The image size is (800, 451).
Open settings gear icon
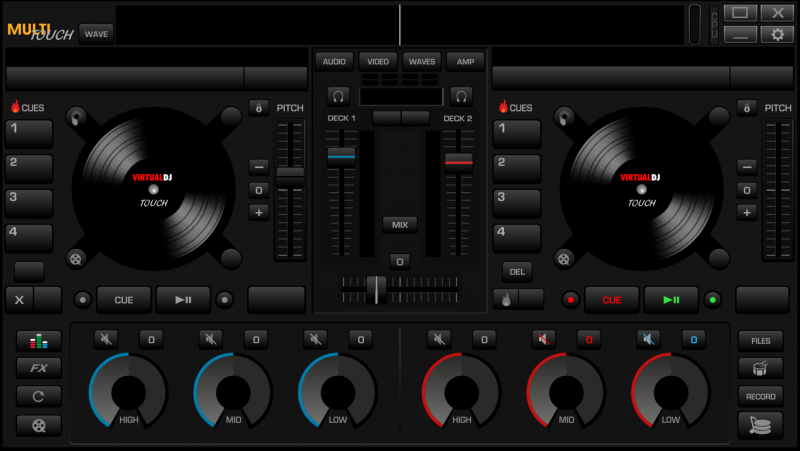(x=777, y=35)
